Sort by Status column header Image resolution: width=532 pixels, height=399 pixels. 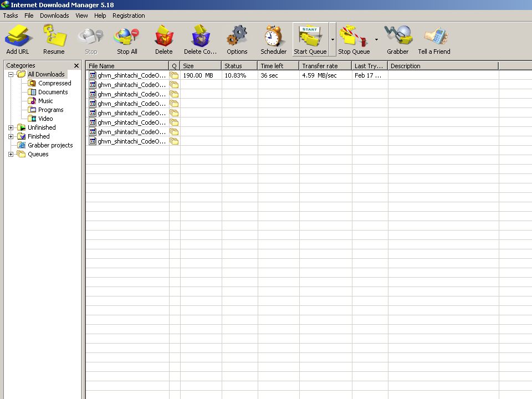(239, 66)
